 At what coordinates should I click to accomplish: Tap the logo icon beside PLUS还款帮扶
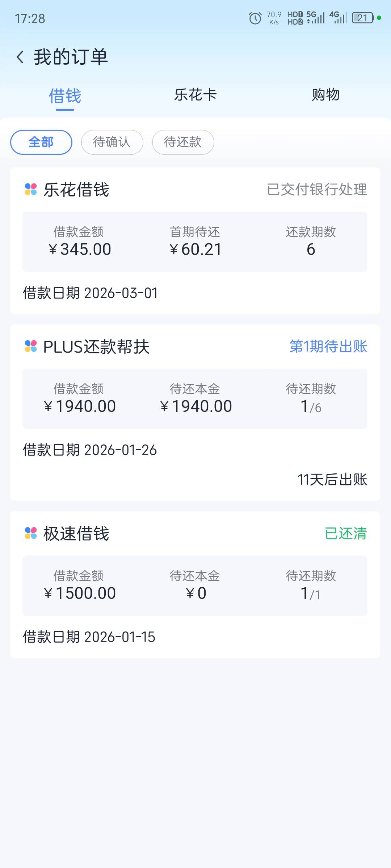pyautogui.click(x=31, y=346)
